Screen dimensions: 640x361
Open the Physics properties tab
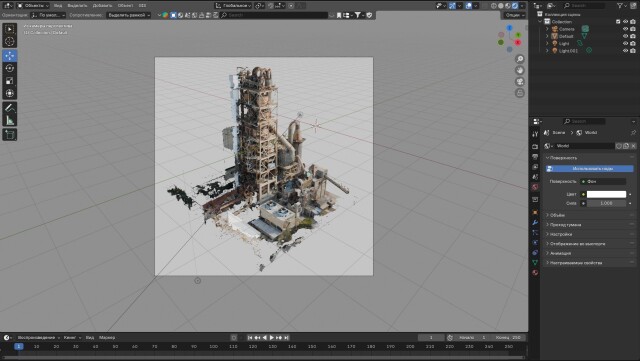(x=535, y=243)
